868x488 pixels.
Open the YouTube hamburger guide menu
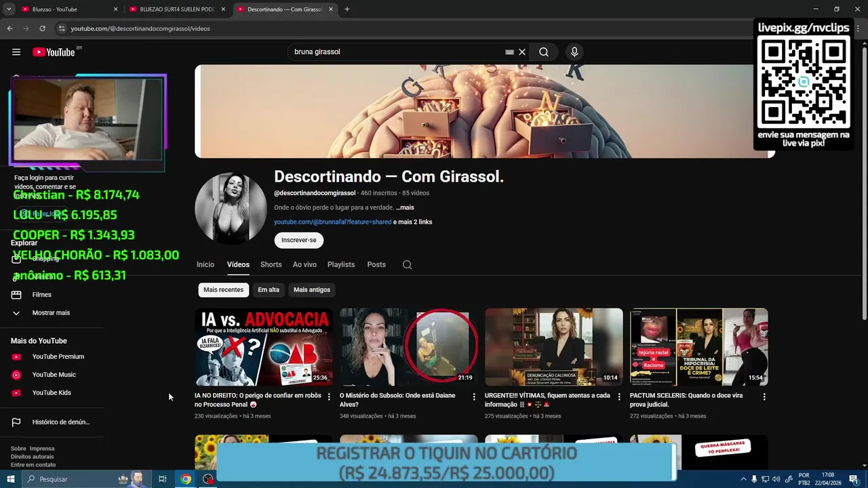[x=16, y=52]
